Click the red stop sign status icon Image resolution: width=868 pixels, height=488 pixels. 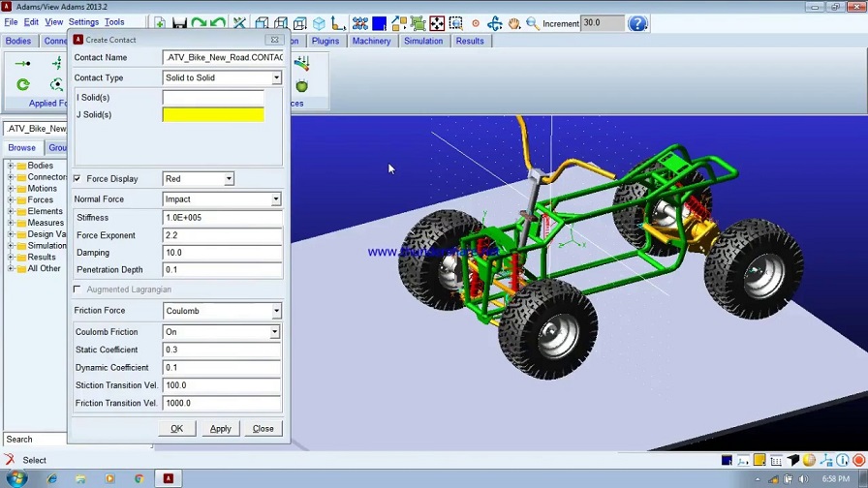tap(858, 460)
